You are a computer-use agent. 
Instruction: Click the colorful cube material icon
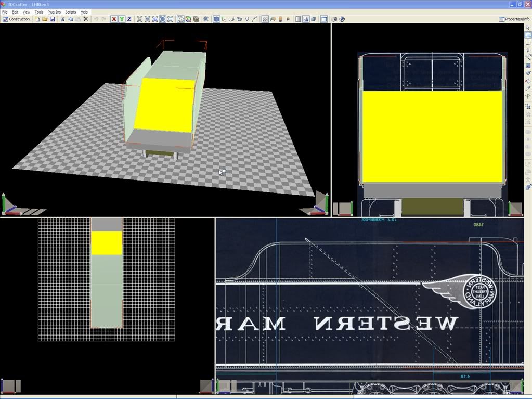188,19
